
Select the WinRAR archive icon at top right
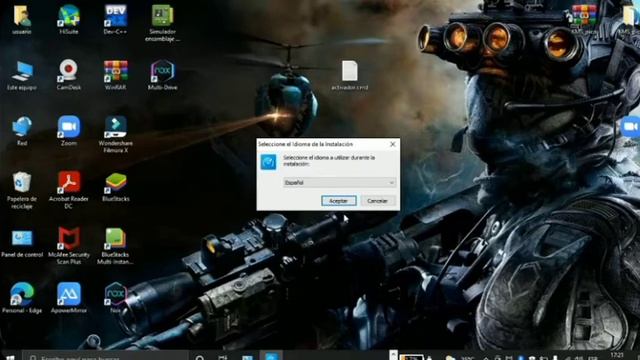[584, 18]
